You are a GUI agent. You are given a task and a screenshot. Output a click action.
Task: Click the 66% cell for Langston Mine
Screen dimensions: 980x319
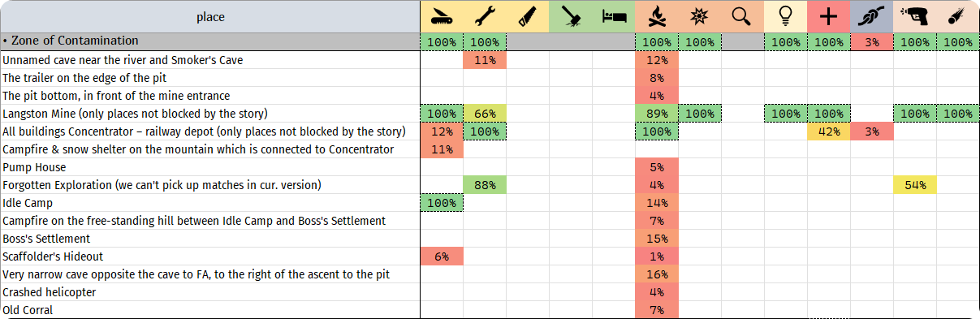point(485,114)
